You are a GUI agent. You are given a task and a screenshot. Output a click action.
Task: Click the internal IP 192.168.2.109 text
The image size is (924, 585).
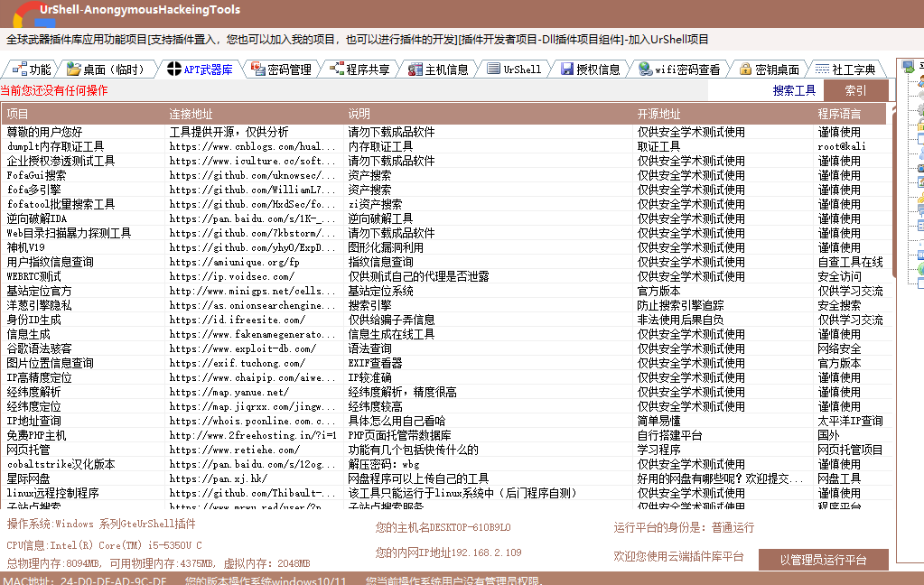[x=448, y=552]
